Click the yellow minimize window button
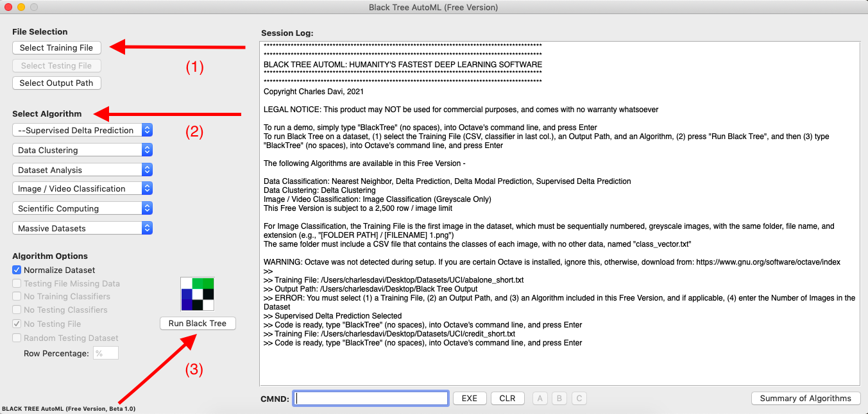 (21, 7)
